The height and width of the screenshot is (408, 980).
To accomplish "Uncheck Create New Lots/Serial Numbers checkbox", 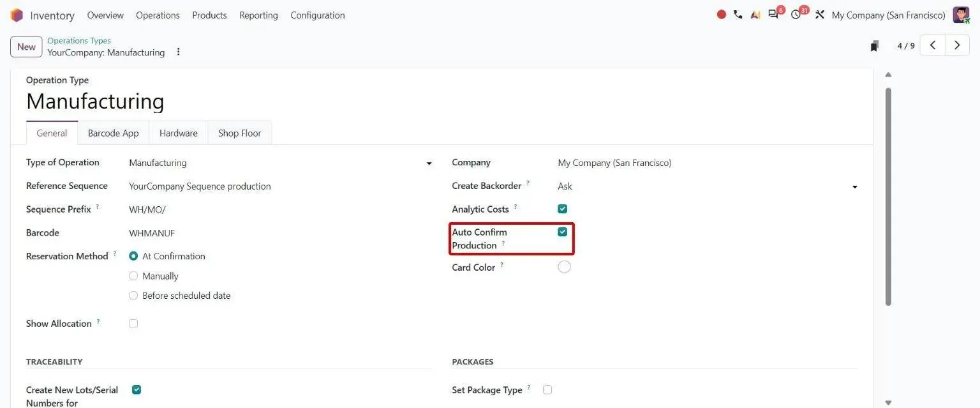I will coord(137,389).
